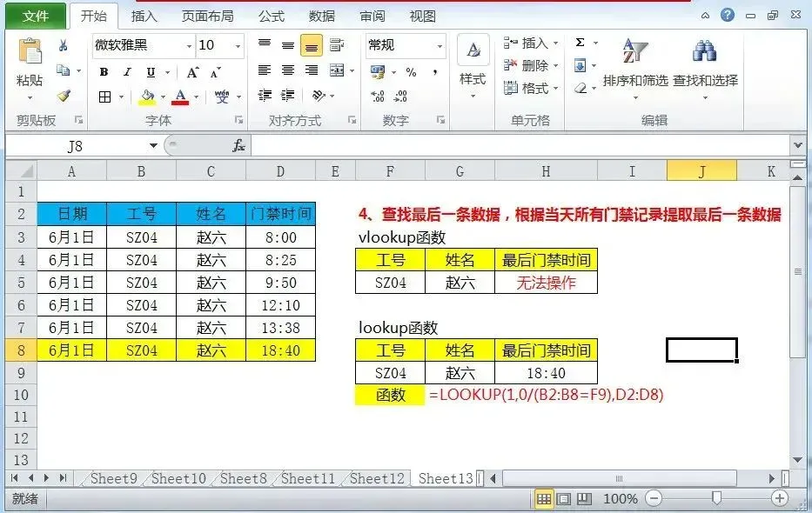
Task: Click the phonetic guide wén icon
Action: [222, 97]
